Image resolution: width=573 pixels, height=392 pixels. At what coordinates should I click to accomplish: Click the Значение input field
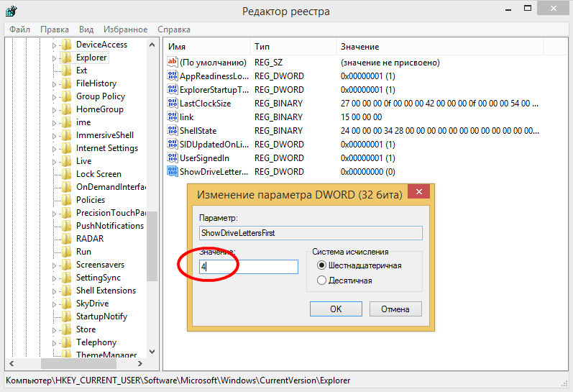click(x=249, y=267)
